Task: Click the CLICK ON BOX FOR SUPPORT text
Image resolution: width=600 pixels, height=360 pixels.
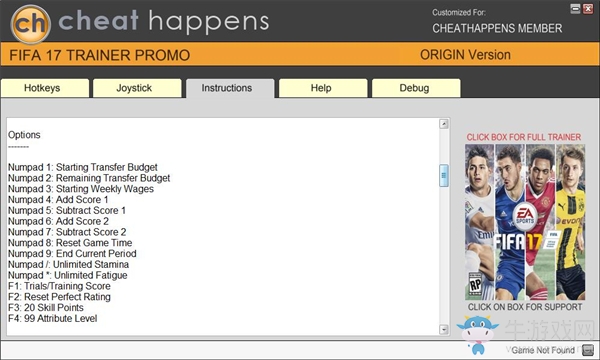Action: [x=525, y=307]
